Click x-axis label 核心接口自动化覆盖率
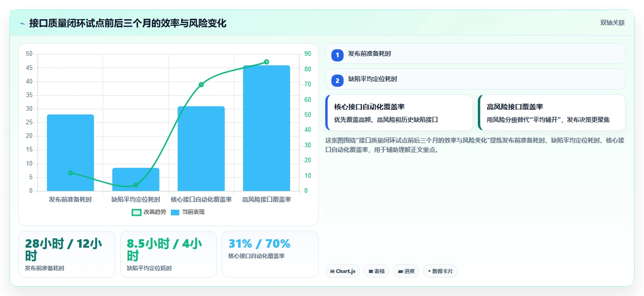This screenshot has height=296, width=644. [x=201, y=199]
